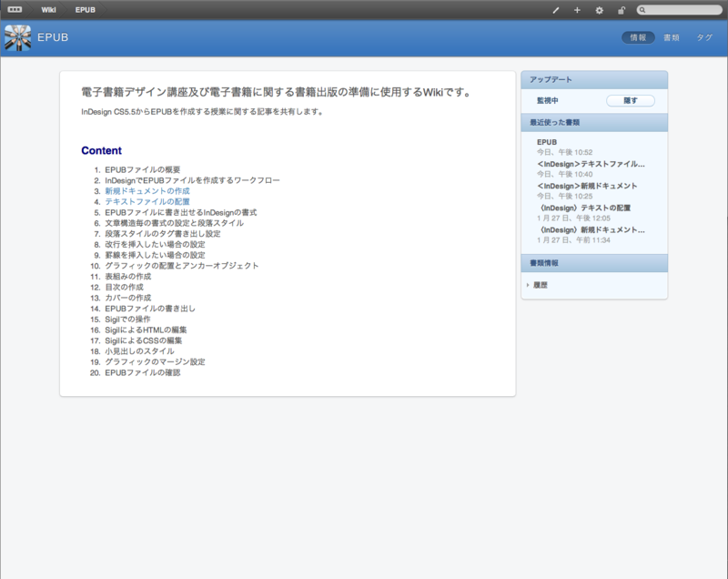The image size is (728, 579).
Task: Click list item SigilによるHTMLの編集
Action: coord(146,330)
